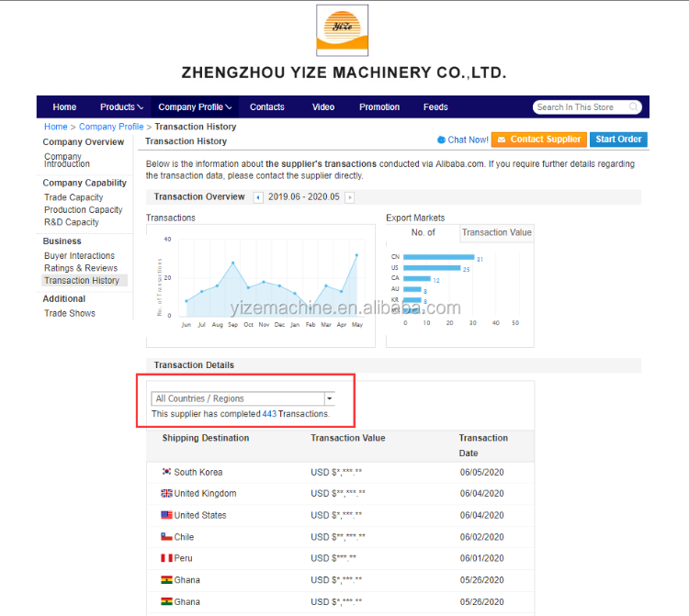The width and height of the screenshot is (689, 616).
Task: Click the search magnifier icon in store search
Action: (x=634, y=107)
